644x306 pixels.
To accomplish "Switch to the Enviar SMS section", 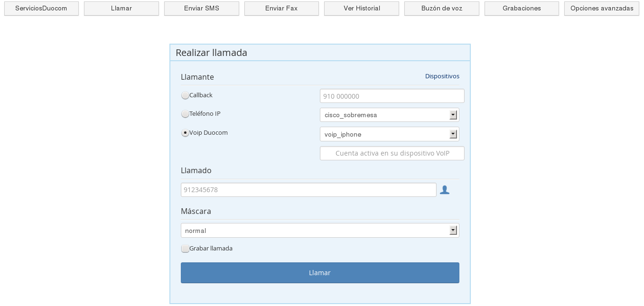I will coord(201,8).
